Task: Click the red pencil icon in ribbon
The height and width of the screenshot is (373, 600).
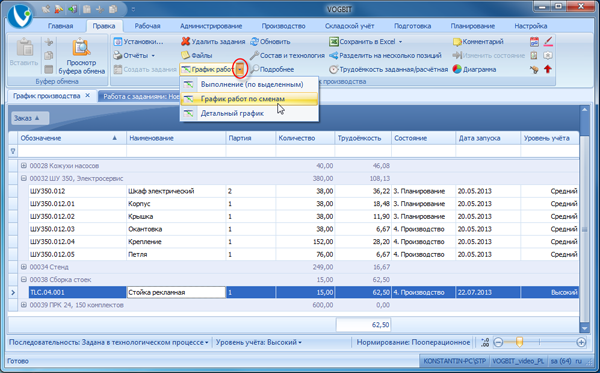Action: [x=548, y=41]
